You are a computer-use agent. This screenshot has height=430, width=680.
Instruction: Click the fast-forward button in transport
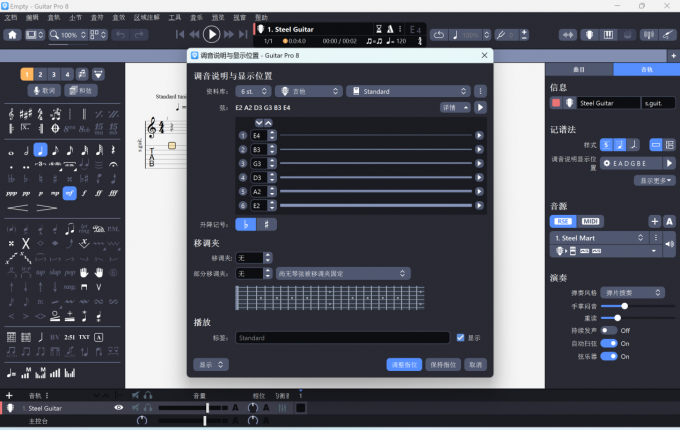(229, 34)
